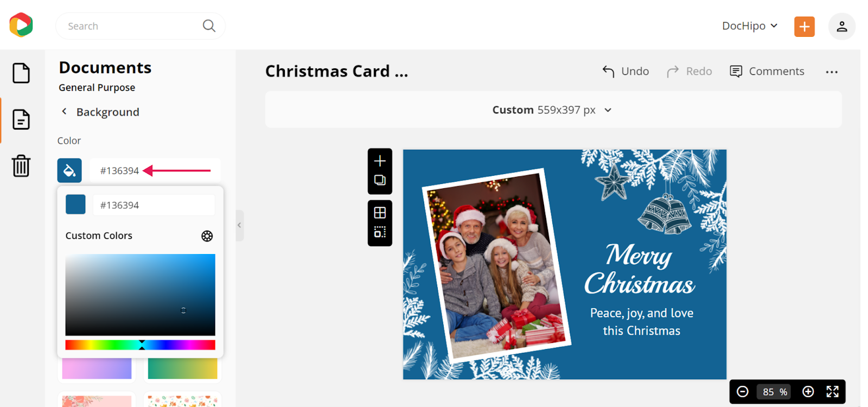Open the custom color palette wheel icon
868x407 pixels.
[x=207, y=236]
